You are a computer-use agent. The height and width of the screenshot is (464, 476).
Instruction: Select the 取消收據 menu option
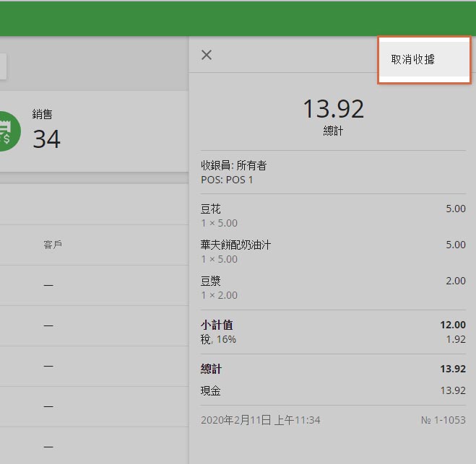click(424, 59)
